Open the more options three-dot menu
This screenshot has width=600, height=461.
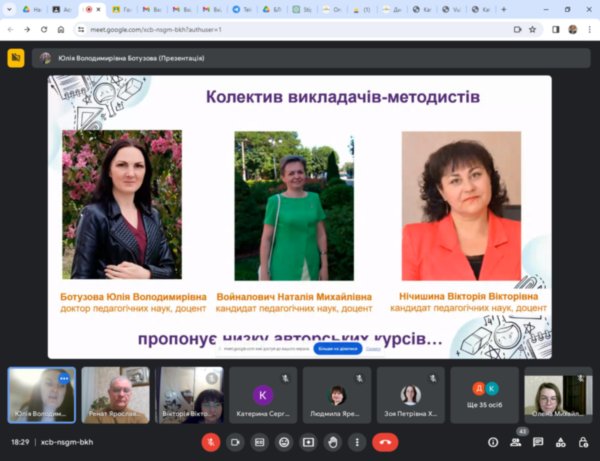pyautogui.click(x=357, y=441)
